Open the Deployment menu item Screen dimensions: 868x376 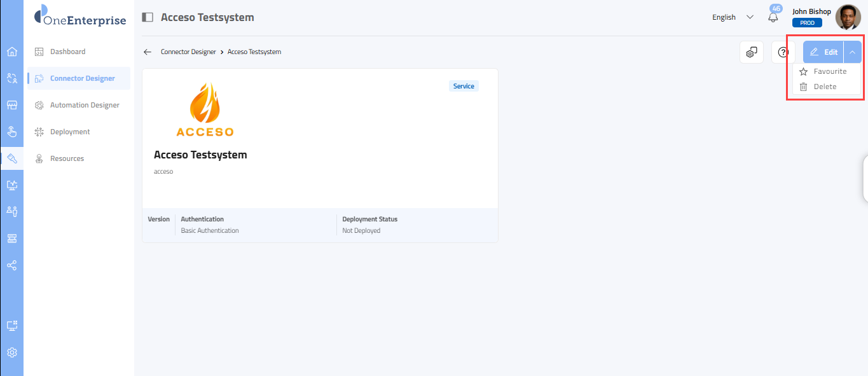(70, 132)
